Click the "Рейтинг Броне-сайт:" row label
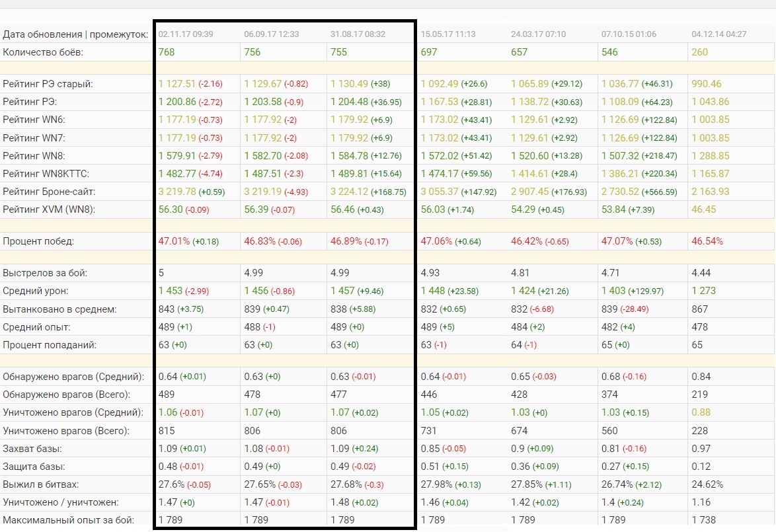 [48, 192]
